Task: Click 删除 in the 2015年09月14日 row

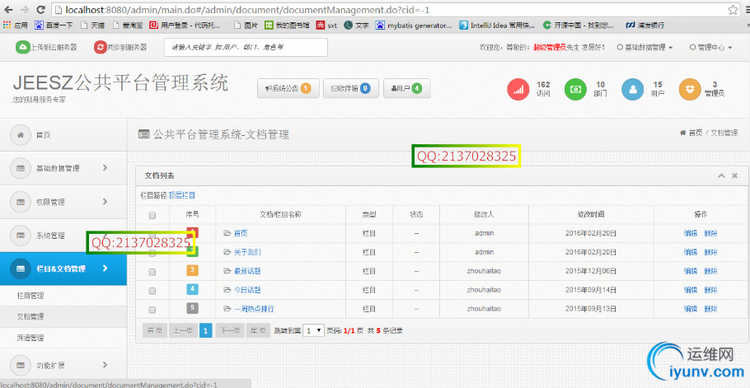Action: tap(710, 290)
